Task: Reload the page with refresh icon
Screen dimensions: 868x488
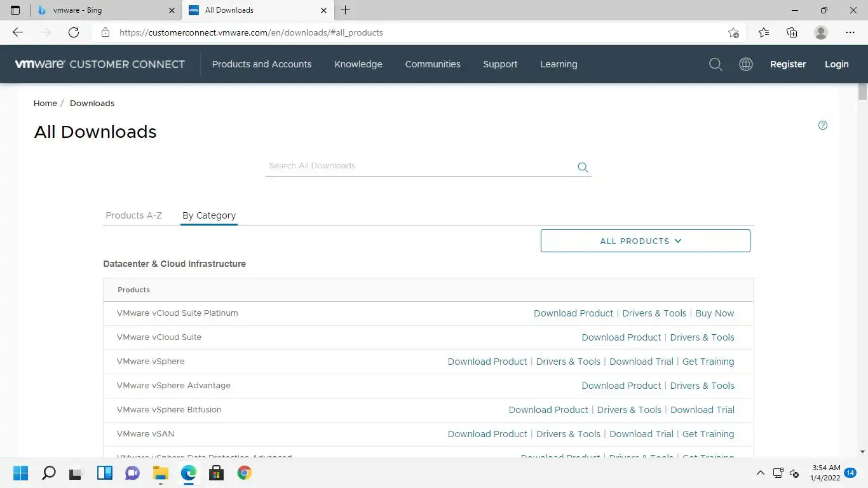Action: (74, 32)
